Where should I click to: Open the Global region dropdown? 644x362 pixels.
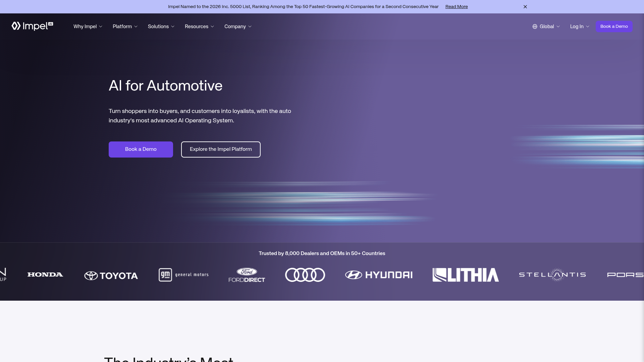pos(546,26)
